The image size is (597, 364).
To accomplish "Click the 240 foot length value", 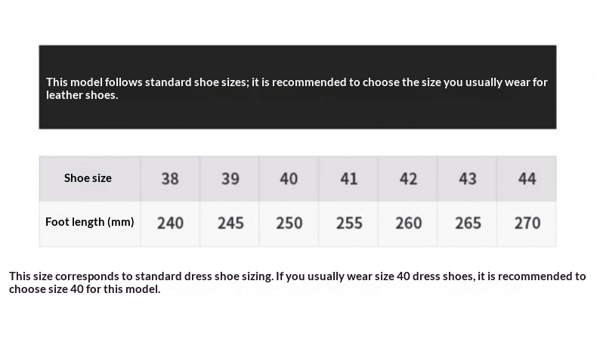I will point(170,223).
